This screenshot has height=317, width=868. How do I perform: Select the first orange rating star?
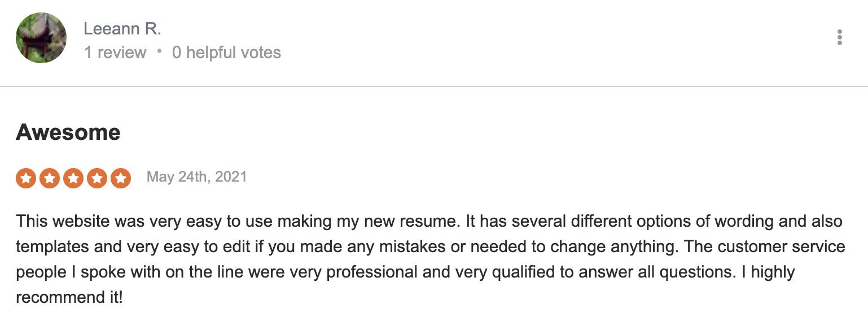[26, 178]
